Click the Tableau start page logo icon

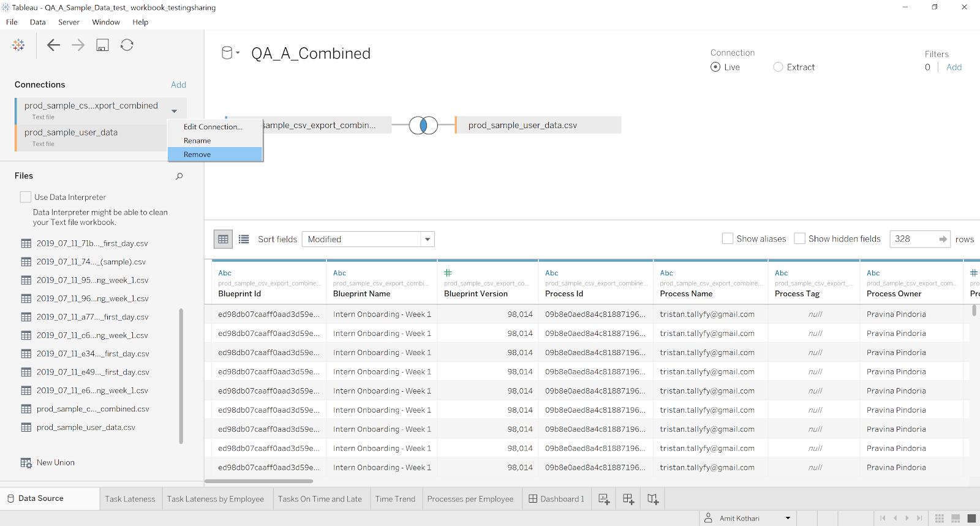(x=18, y=45)
